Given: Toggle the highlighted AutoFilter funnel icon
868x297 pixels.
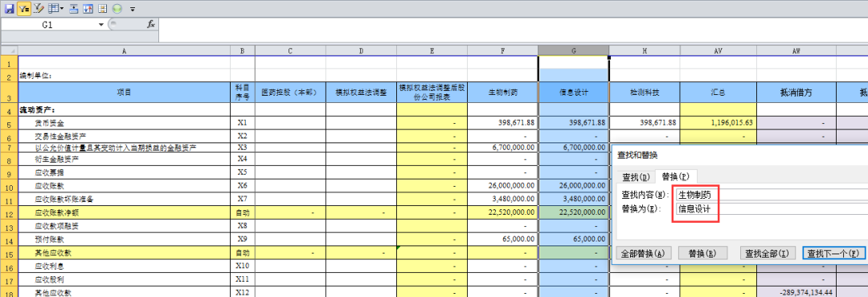Looking at the screenshot, I should [x=24, y=8].
